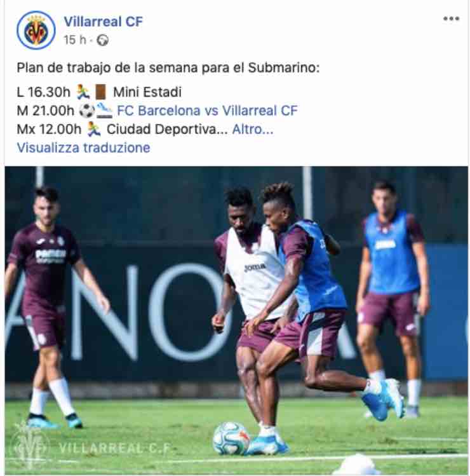Open FC Barcelona vs Villarreal CF event link
Viewport: 470px width, 476px height.
207,111
